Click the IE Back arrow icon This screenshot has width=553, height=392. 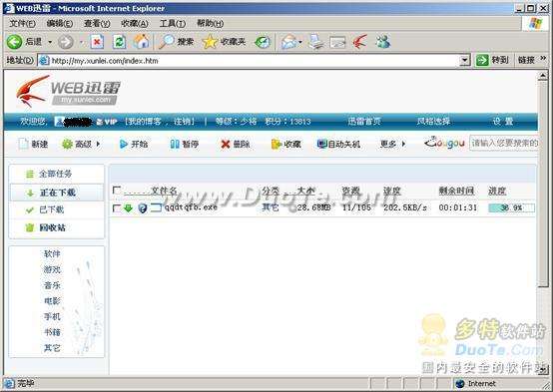pyautogui.click(x=14, y=42)
